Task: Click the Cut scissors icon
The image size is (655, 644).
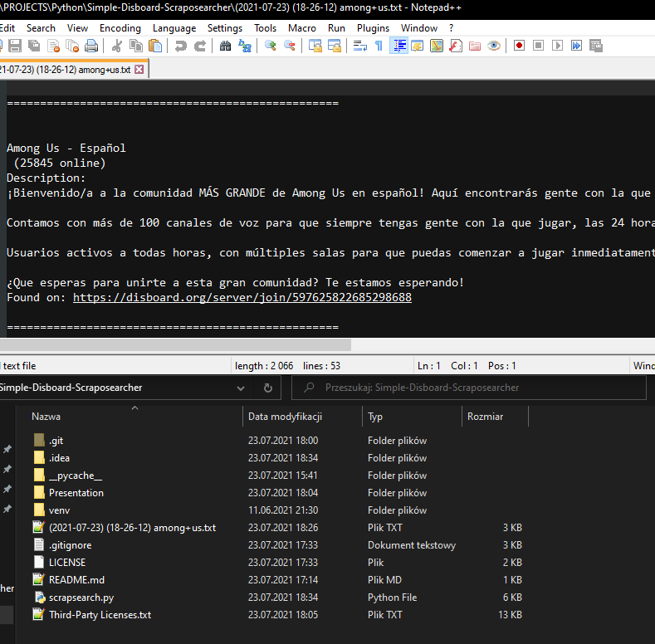Action: (x=117, y=46)
